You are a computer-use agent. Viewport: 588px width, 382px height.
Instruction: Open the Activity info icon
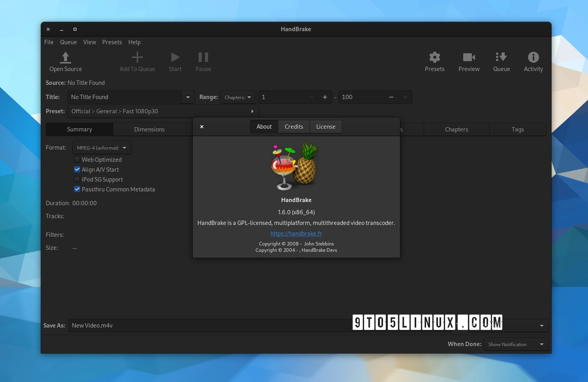533,58
